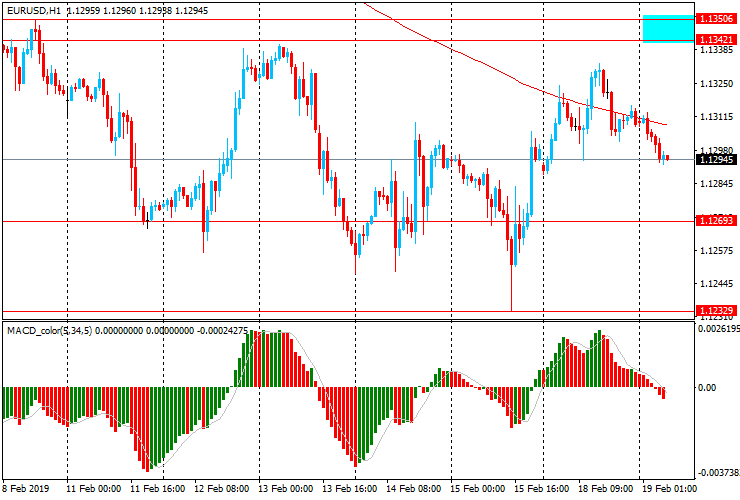The height and width of the screenshot is (500, 740).
Task: Click the 13 Feb 16:00 time label
Action: click(350, 488)
